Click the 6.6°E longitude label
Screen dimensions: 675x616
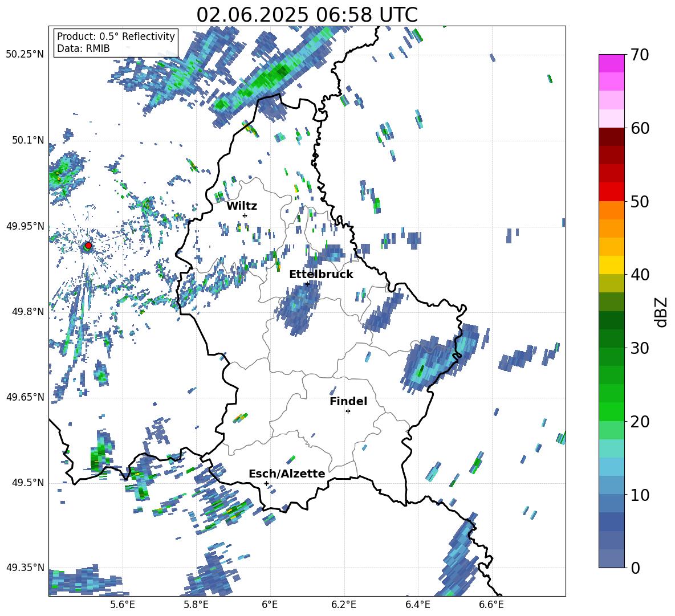491,605
